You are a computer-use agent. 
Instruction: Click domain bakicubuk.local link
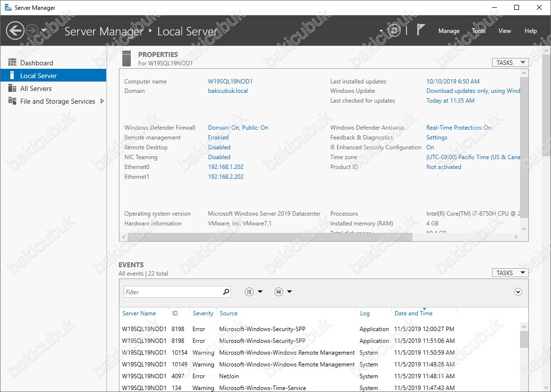(x=228, y=90)
